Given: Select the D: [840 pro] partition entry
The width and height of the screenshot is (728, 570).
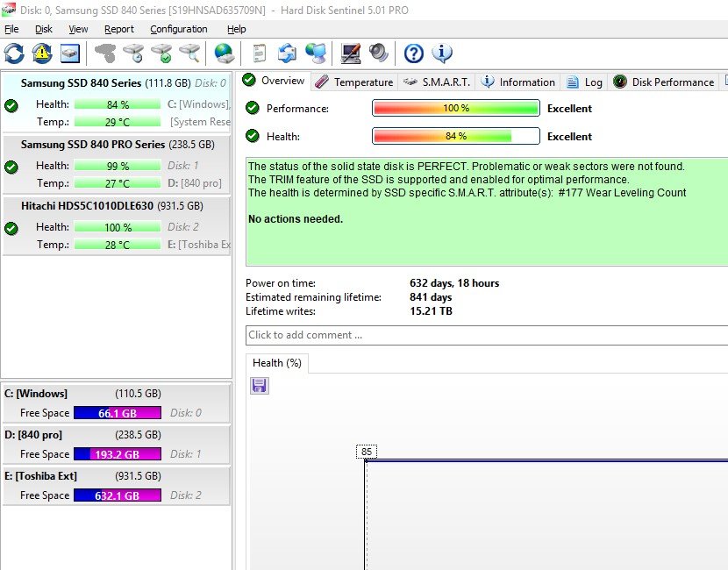Looking at the screenshot, I should pyautogui.click(x=117, y=444).
